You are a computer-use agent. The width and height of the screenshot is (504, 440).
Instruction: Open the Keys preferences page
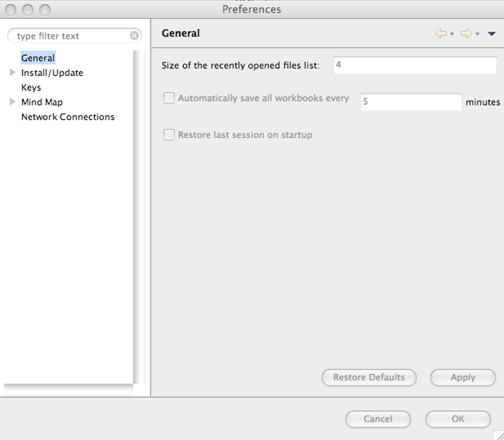(x=31, y=87)
